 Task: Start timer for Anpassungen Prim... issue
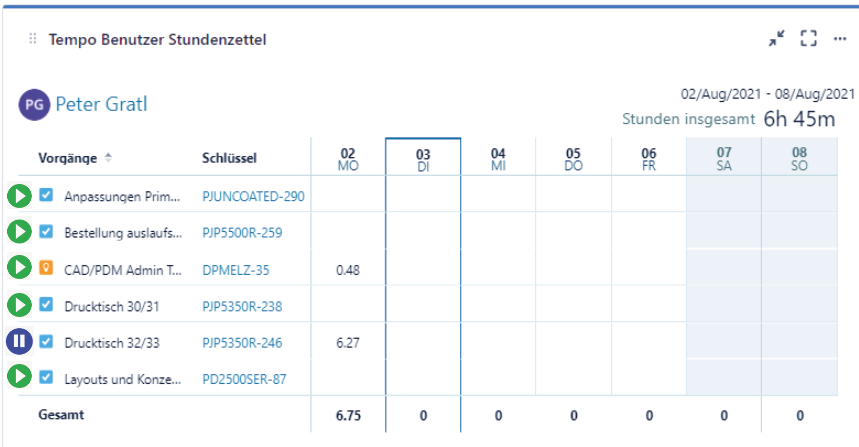19,196
